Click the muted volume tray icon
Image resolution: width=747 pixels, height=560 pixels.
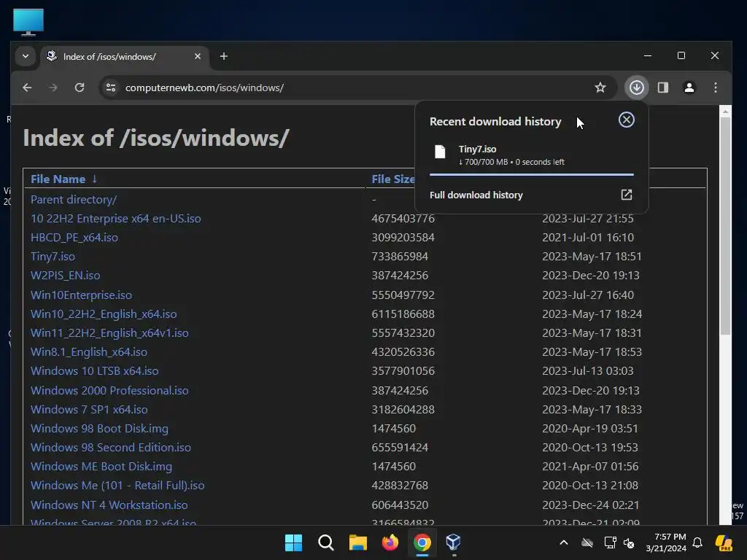[x=629, y=542]
